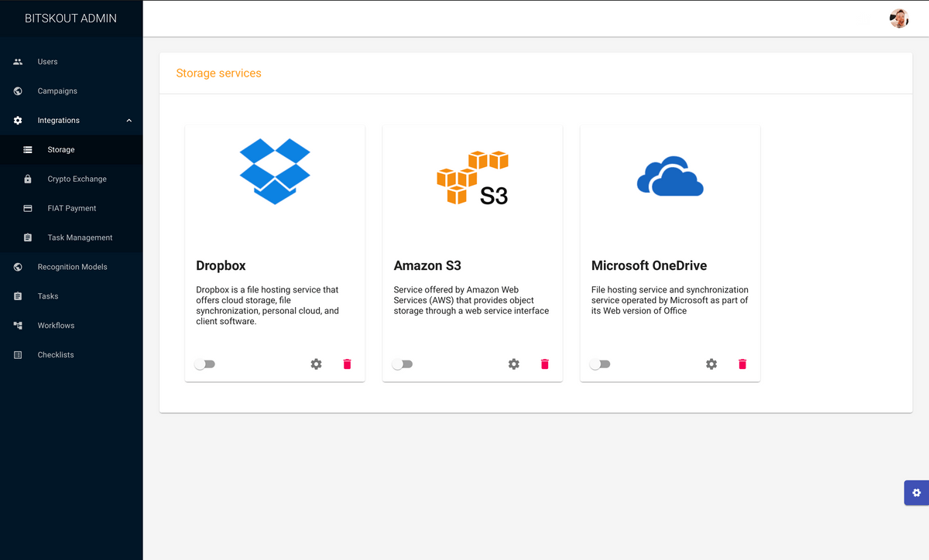
Task: Select the Crypto Exchange submenu item
Action: pos(71,179)
